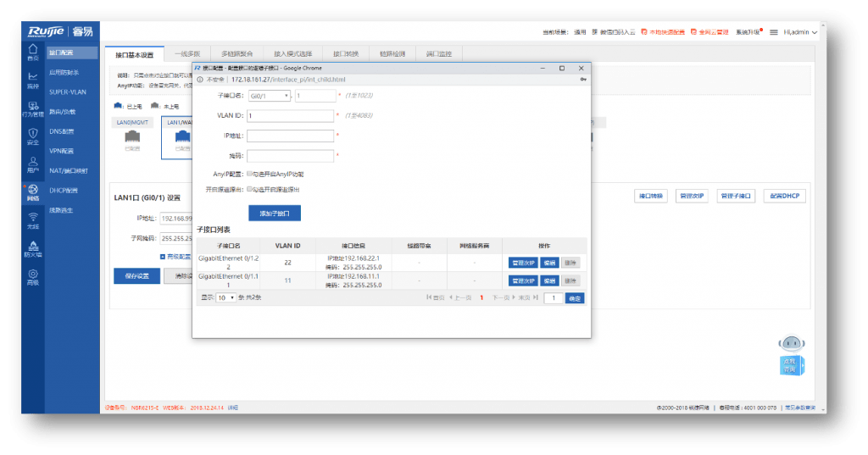Toggle the 高级配置 checkbox in LAN1 settings
The image size is (868, 455).
pyautogui.click(x=163, y=256)
